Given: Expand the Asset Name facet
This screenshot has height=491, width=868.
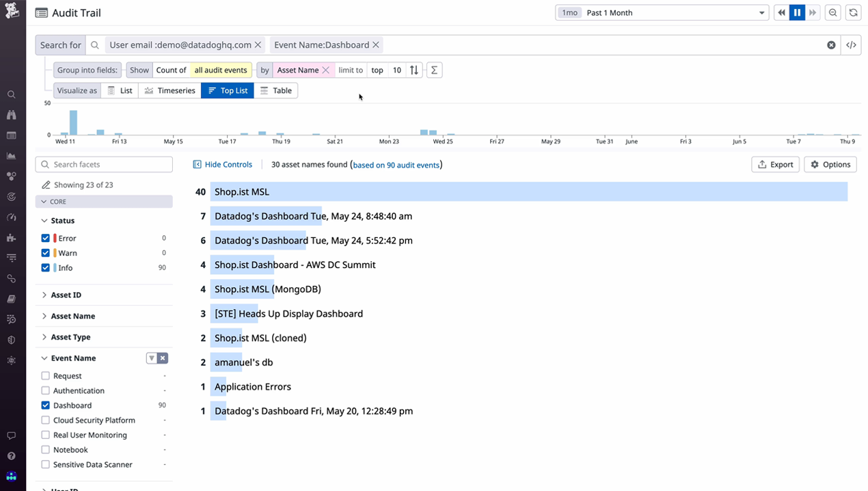Looking at the screenshot, I should click(x=68, y=316).
